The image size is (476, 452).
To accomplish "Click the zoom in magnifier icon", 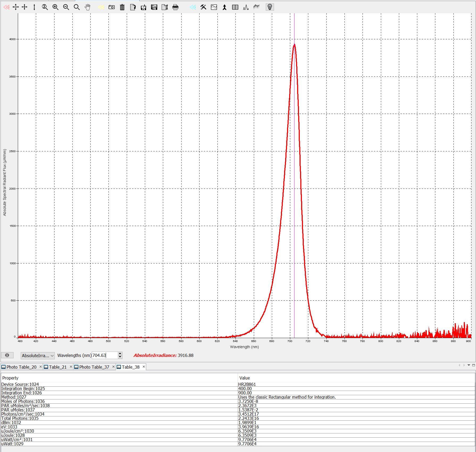I will point(55,7).
